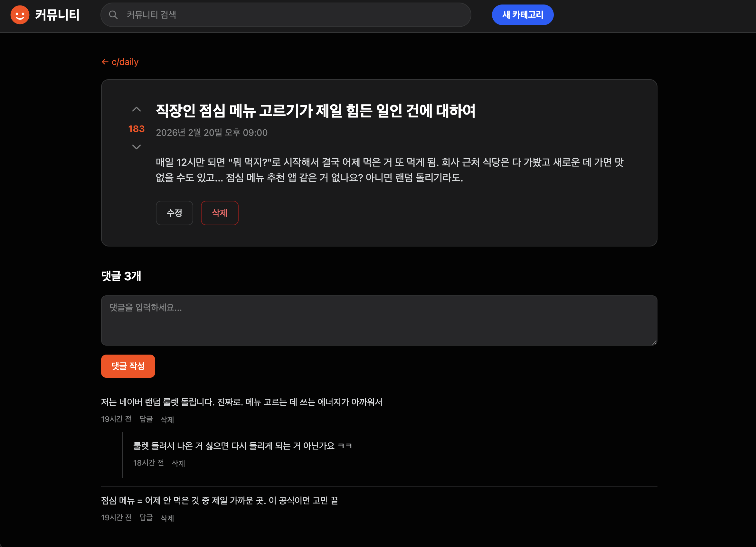Submit a comment with 댓글 작성
Screen dimensions: 756x547
pyautogui.click(x=128, y=366)
